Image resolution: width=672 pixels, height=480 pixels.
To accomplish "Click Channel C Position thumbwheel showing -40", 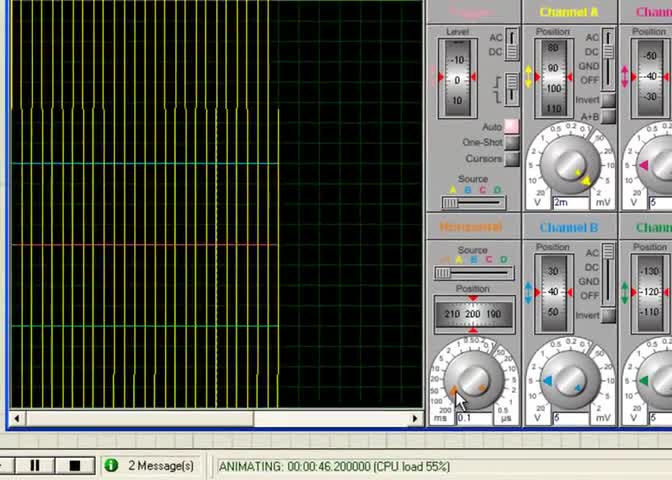I will (650, 78).
